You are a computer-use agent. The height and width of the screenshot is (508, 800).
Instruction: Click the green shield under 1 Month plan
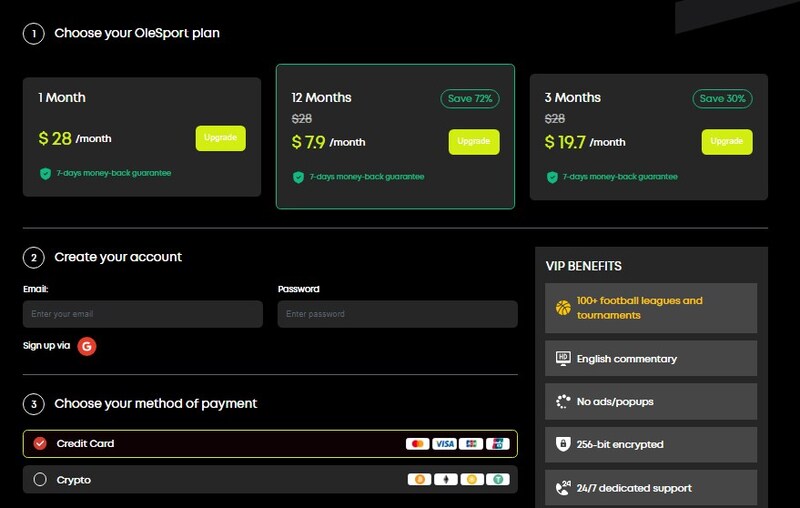click(x=45, y=173)
